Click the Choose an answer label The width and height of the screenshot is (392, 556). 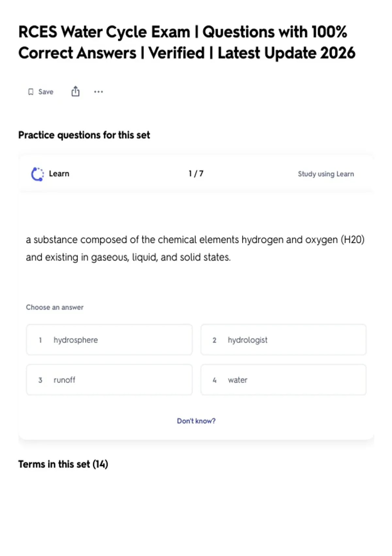55,307
